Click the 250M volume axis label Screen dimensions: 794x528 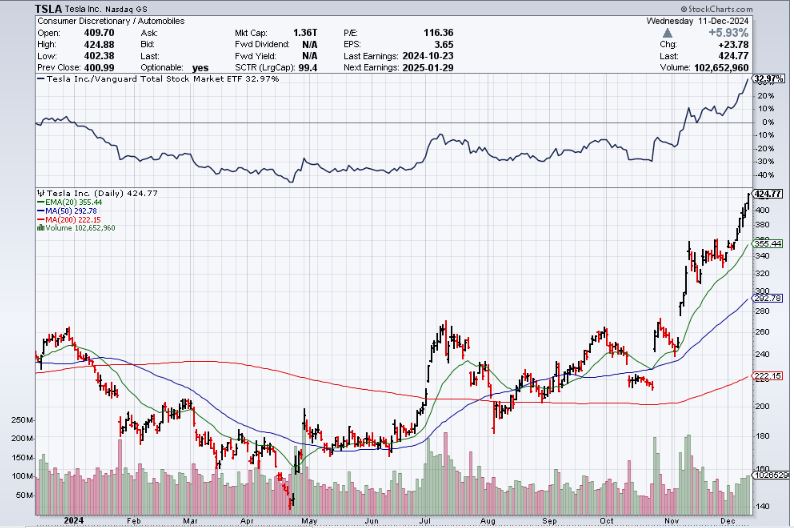[23, 420]
